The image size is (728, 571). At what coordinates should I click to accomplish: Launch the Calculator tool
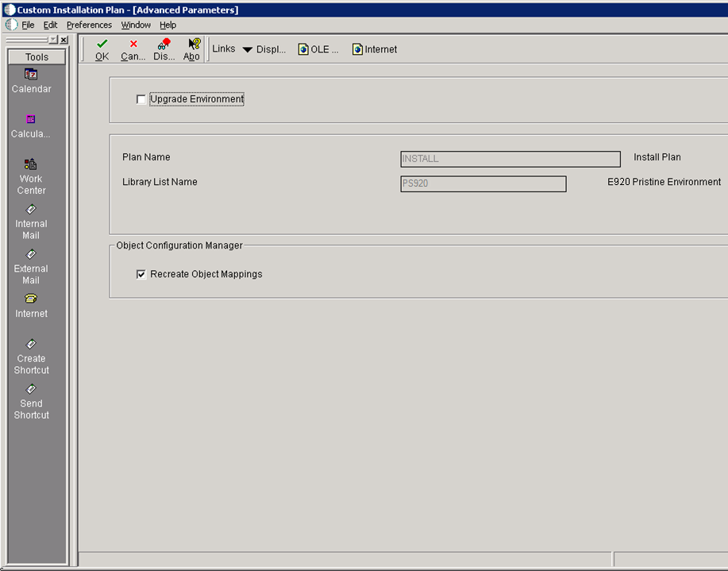pyautogui.click(x=31, y=126)
